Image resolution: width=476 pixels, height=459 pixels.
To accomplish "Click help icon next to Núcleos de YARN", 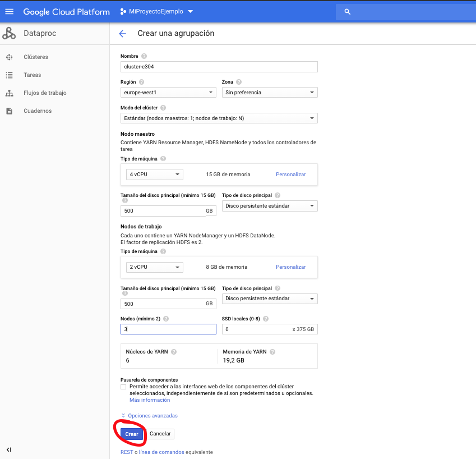I will 174,352.
